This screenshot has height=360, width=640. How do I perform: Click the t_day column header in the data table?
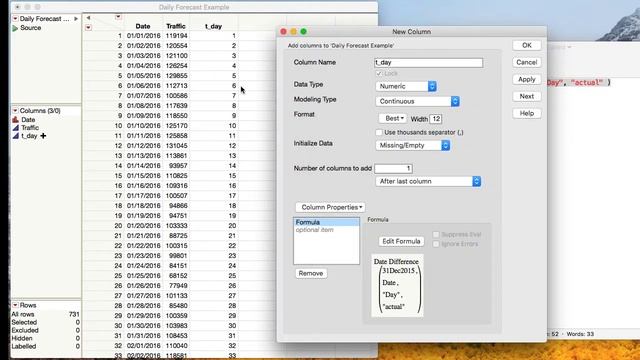tap(213, 26)
